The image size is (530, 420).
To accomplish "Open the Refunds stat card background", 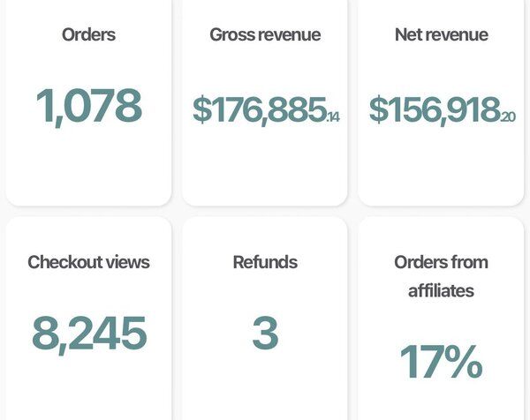I will click(x=265, y=388).
